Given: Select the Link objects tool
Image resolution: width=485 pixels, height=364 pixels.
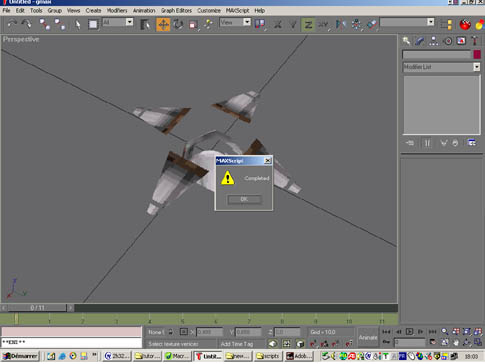Looking at the screenshot, I should click(x=44, y=24).
